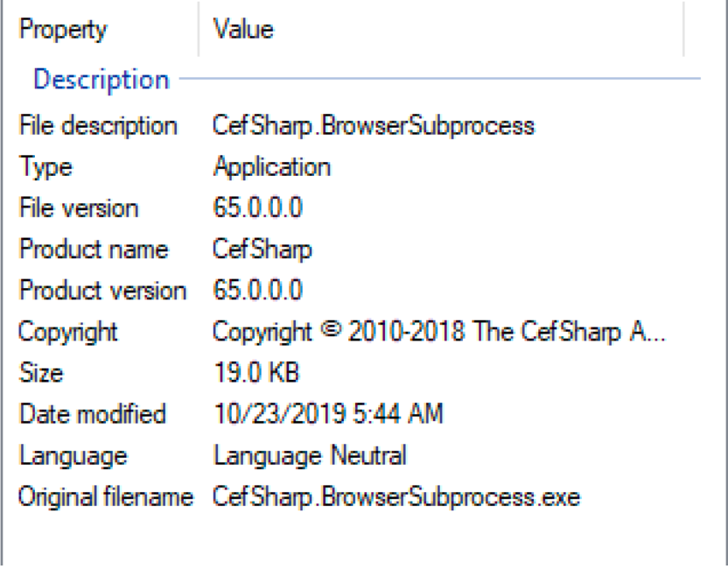Click the Property column header
This screenshot has height=576, width=728.
62,30
